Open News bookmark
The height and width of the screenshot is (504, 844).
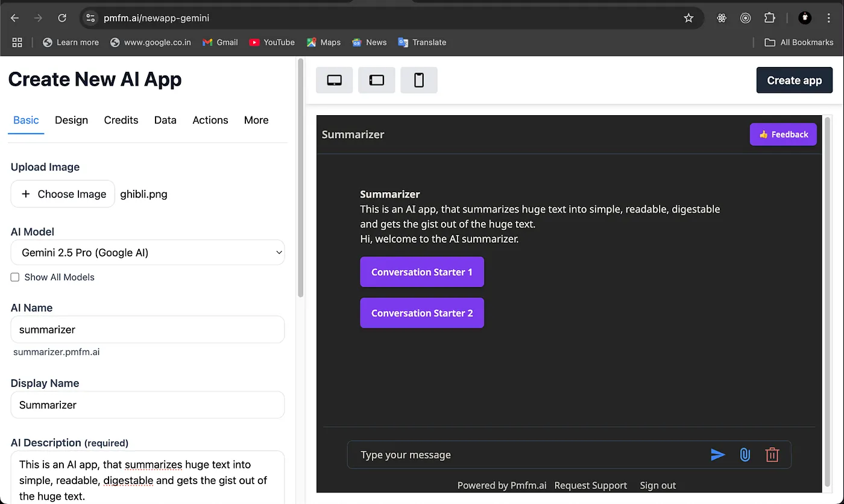(x=369, y=42)
